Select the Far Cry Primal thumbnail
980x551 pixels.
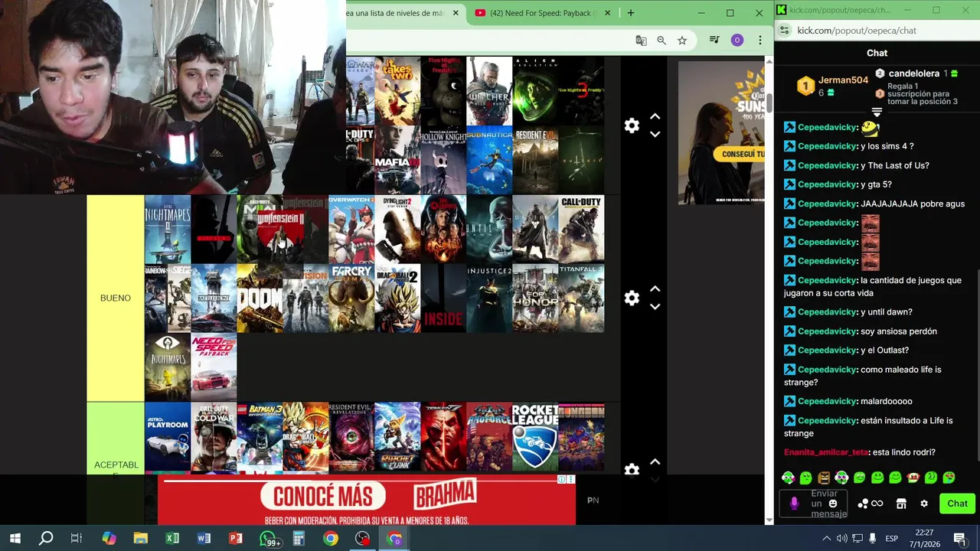[351, 298]
